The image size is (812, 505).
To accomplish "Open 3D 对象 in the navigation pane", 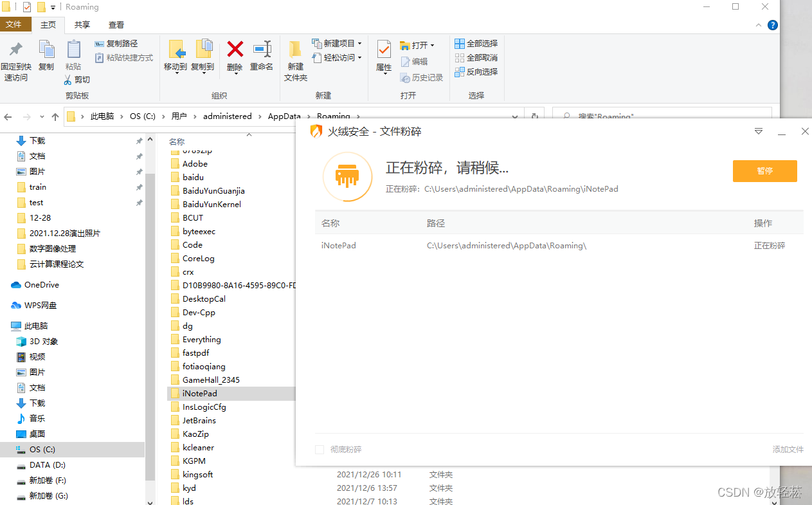I will (x=37, y=342).
